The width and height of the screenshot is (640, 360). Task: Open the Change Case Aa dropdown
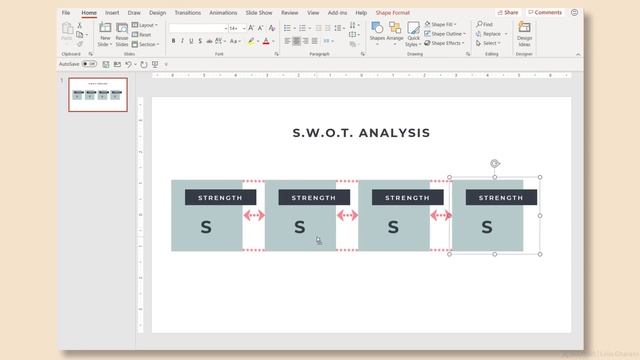point(234,41)
